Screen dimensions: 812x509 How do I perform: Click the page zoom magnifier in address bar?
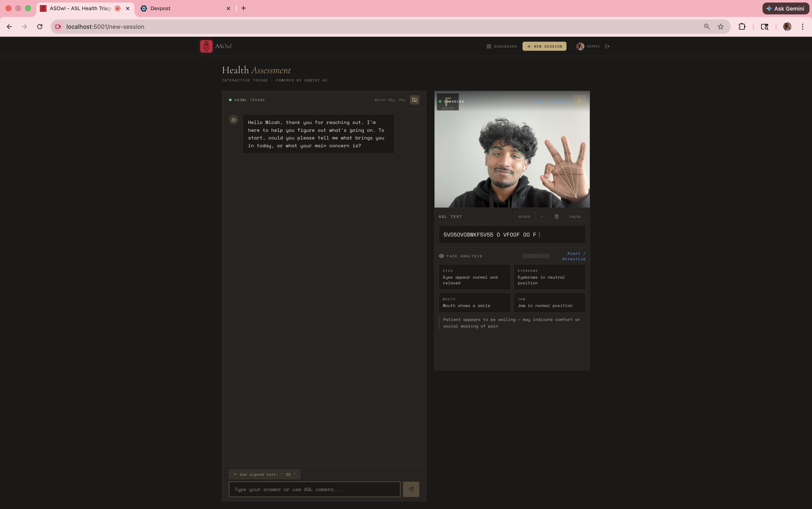[707, 27]
